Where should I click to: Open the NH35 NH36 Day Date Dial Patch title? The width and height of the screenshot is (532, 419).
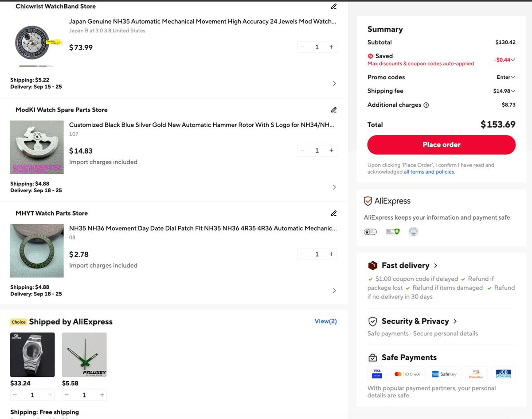coord(203,229)
